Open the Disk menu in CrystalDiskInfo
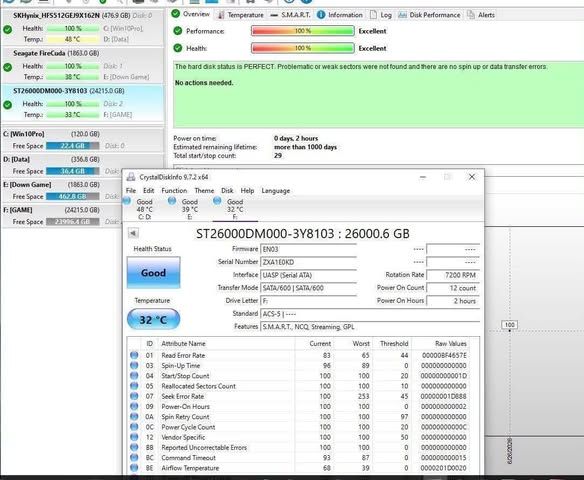The image size is (584, 480). pyautogui.click(x=227, y=190)
